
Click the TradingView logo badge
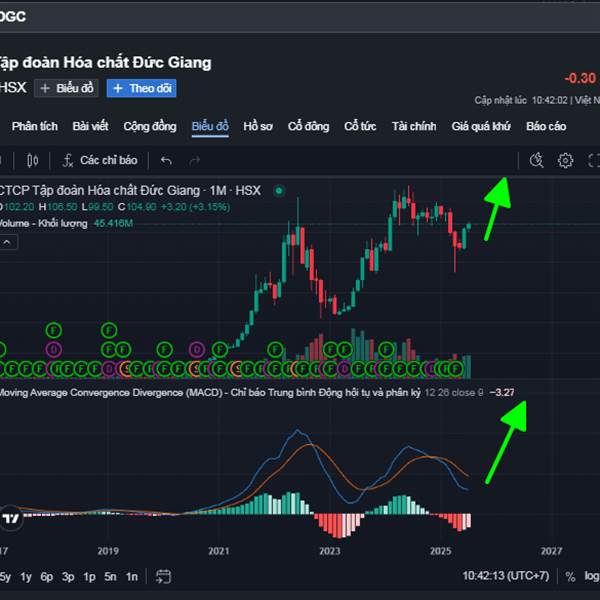click(x=10, y=519)
